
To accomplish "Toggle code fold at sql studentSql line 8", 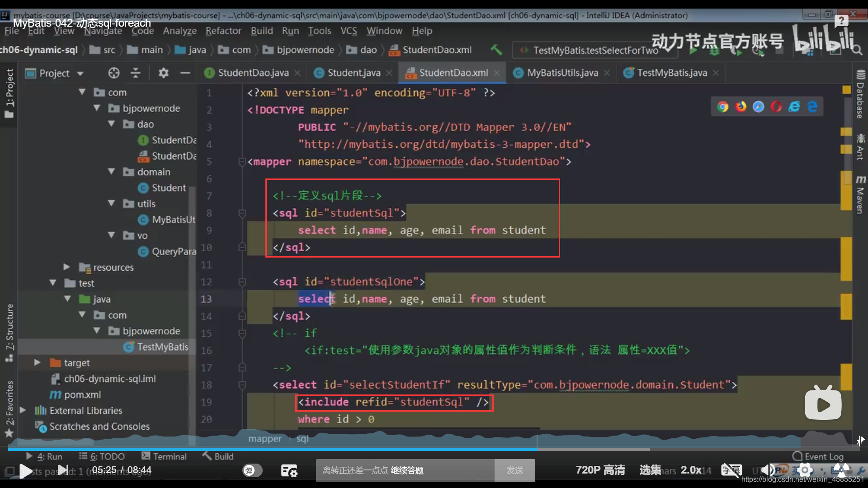I will (x=242, y=213).
